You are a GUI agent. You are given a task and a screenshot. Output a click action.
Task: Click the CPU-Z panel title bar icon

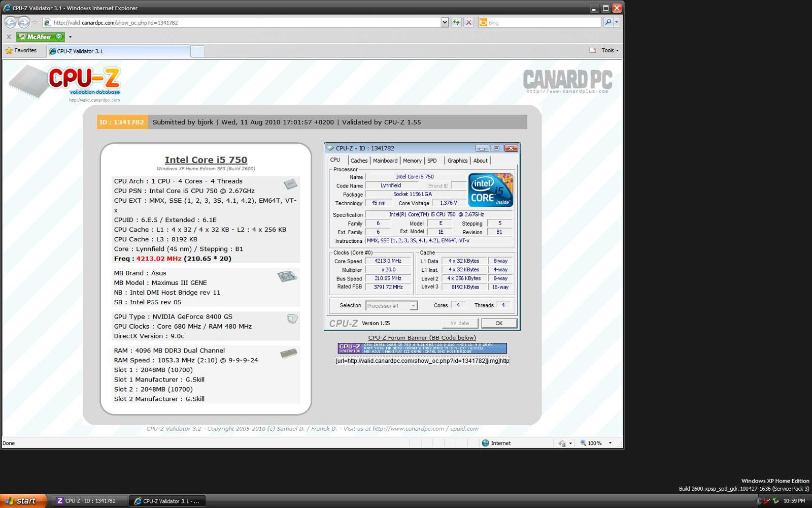pos(330,148)
